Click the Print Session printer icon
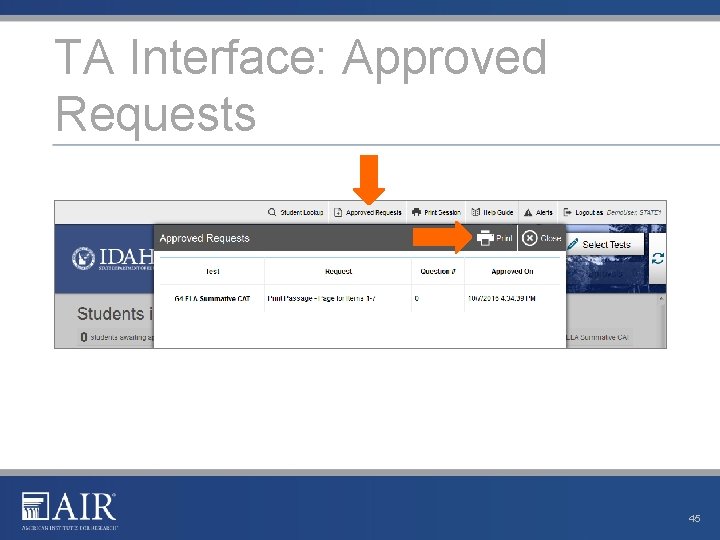 pyautogui.click(x=416, y=212)
